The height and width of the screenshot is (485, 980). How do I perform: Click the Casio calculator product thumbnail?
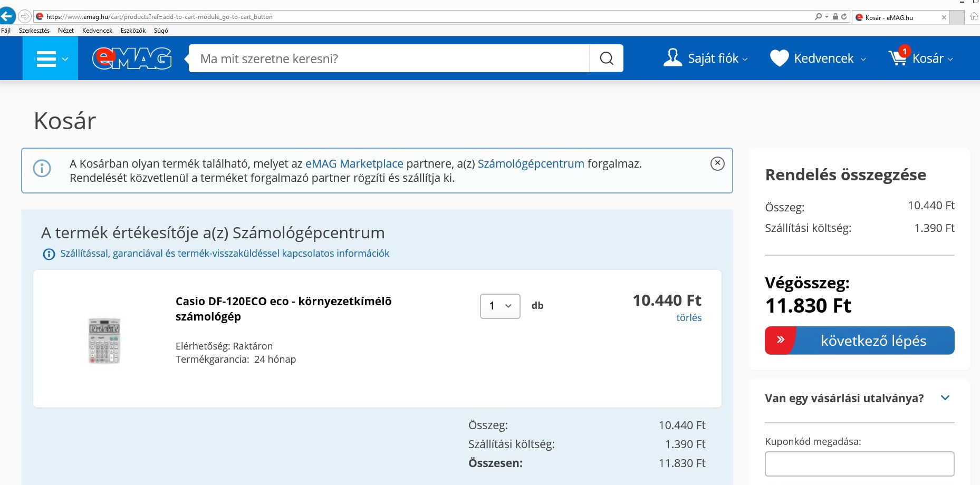click(x=104, y=341)
